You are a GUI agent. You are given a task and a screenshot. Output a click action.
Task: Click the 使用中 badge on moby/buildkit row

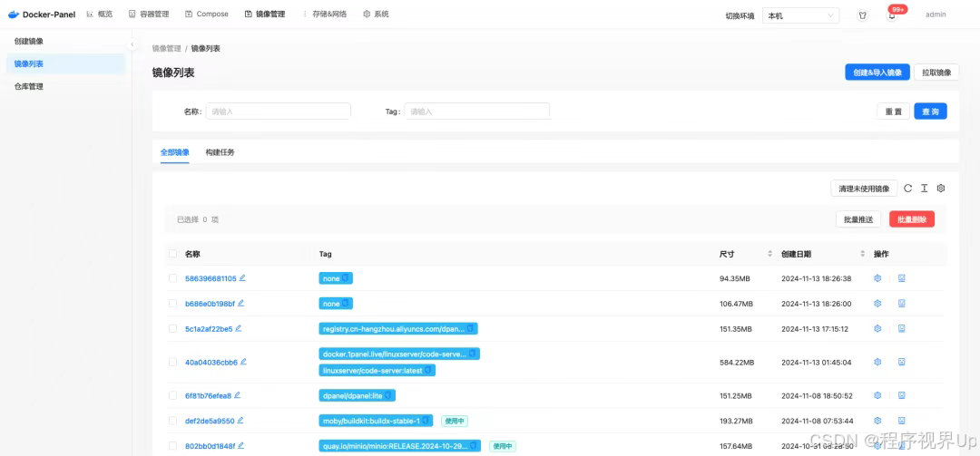click(455, 421)
